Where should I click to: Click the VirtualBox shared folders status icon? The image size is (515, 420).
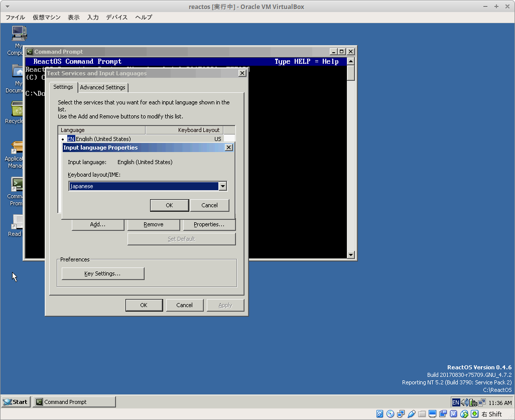coord(422,414)
